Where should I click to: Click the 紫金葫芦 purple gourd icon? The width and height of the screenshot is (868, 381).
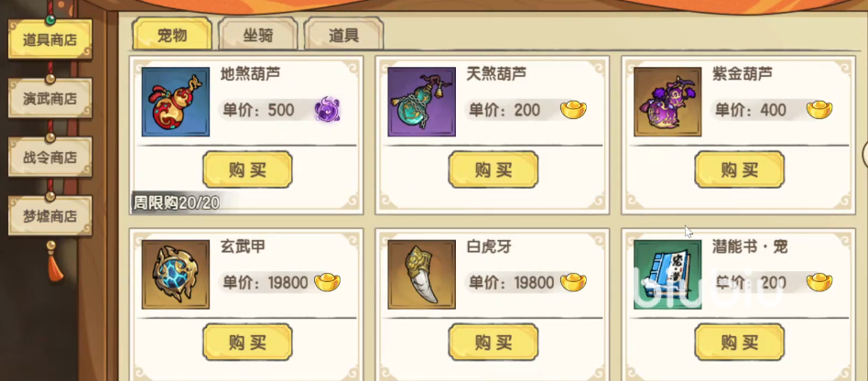pos(667,102)
